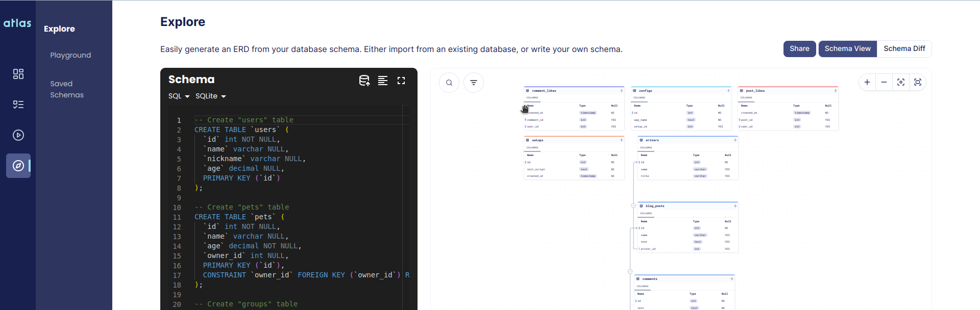Zoom in on the ERD diagram
This screenshot has width=980, height=310.
867,82
